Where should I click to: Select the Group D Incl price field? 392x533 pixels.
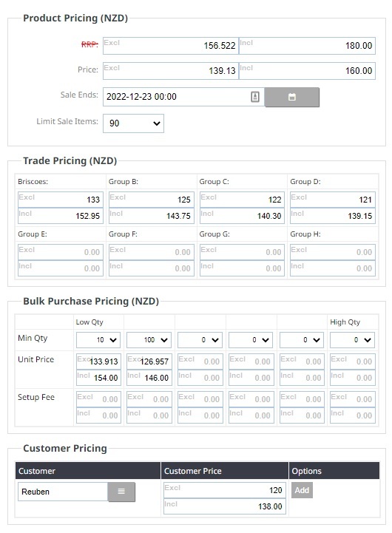tap(333, 216)
